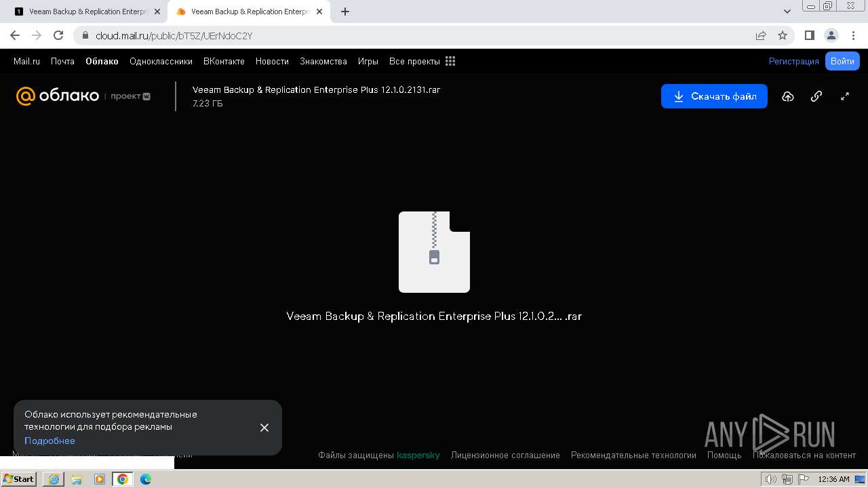Open the Подробнее link in notice
Screen dimensions: 868x488
click(50, 441)
